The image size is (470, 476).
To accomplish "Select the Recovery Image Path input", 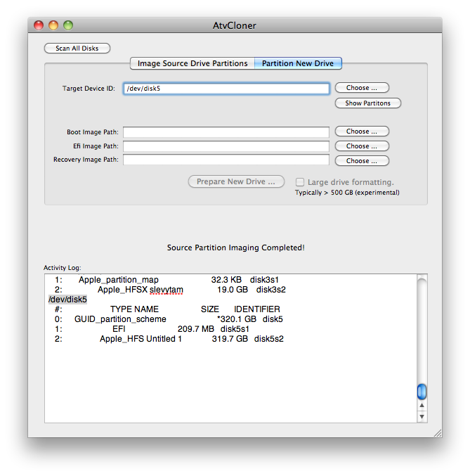I will coord(226,160).
